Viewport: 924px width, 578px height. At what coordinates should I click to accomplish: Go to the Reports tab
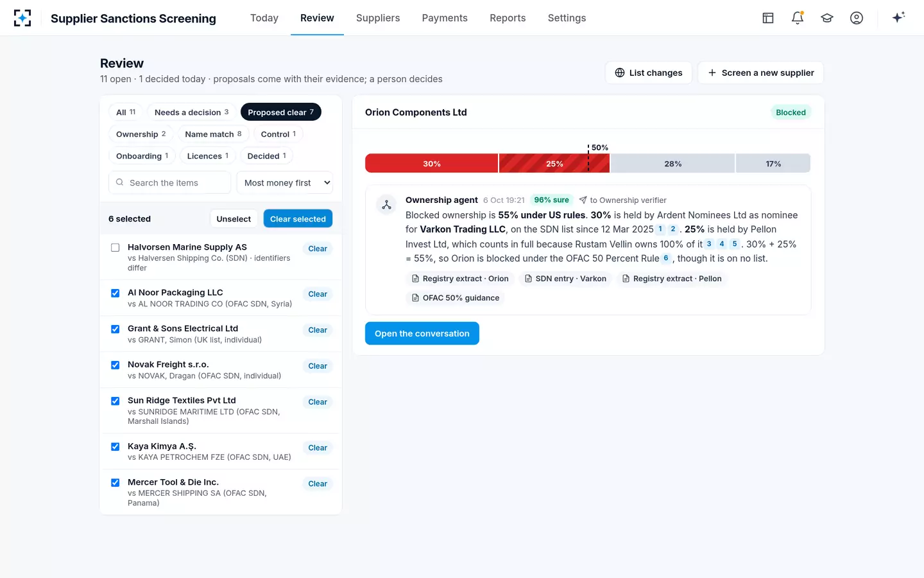coord(508,18)
